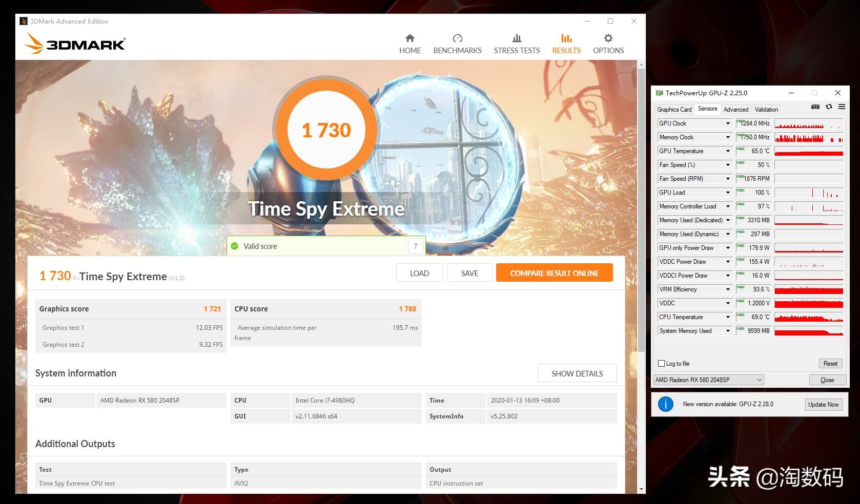The image size is (860, 504).
Task: Click the GPU-Z screenshot camera icon
Action: 815,107
